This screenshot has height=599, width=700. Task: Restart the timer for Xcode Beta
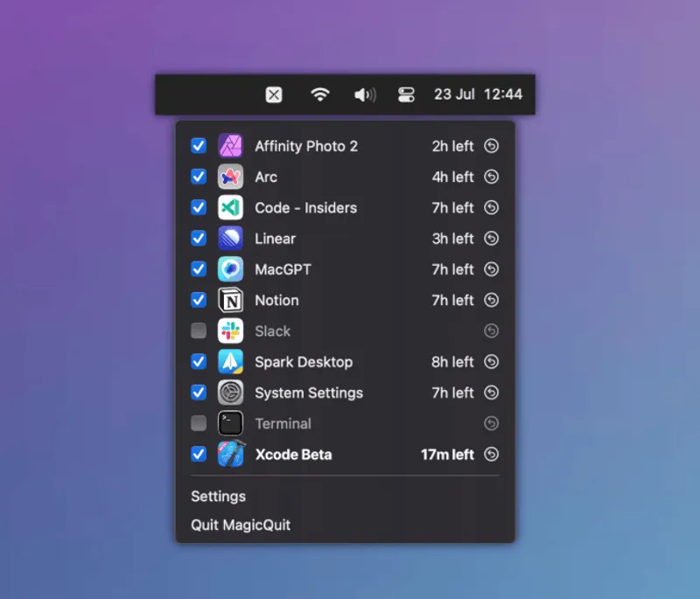pos(491,454)
